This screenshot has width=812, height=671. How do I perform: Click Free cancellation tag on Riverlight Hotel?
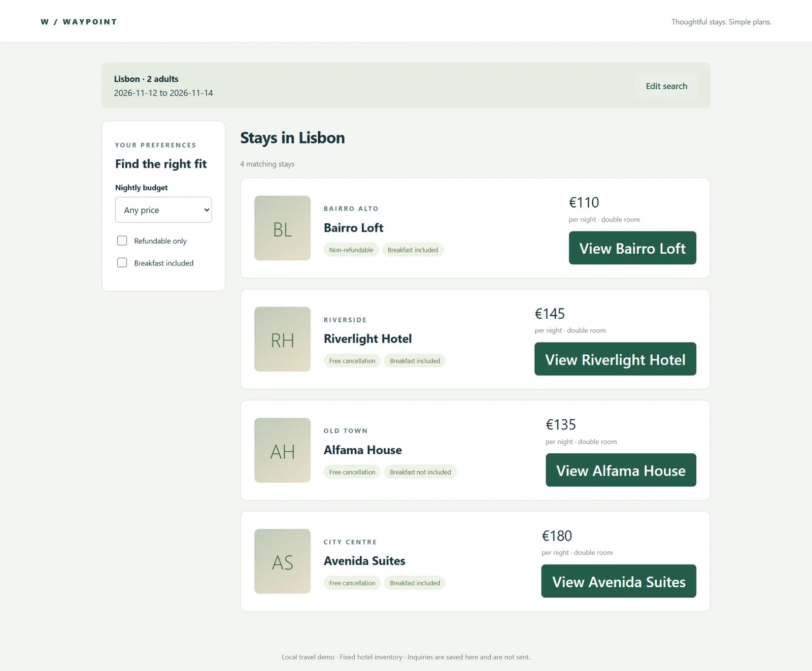352,361
